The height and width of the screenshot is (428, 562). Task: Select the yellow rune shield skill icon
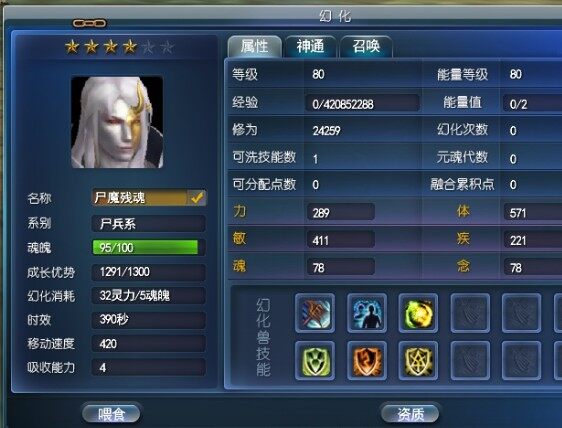(x=418, y=361)
